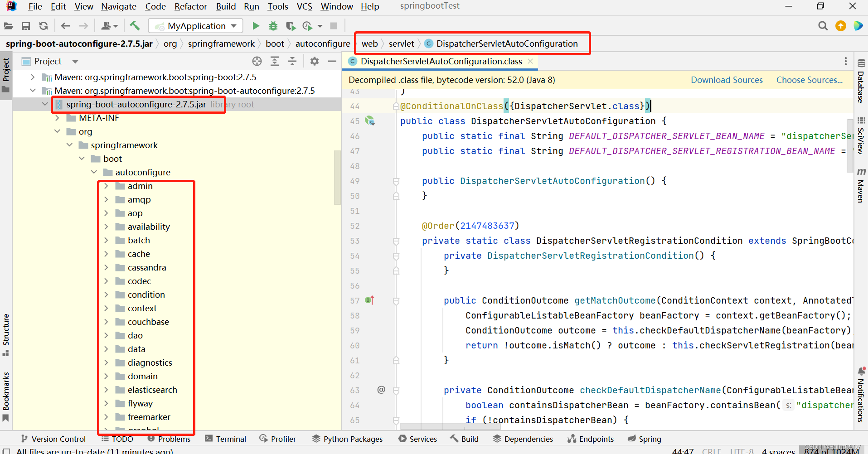Run MyApplication with coverage
The height and width of the screenshot is (454, 868).
[291, 26]
